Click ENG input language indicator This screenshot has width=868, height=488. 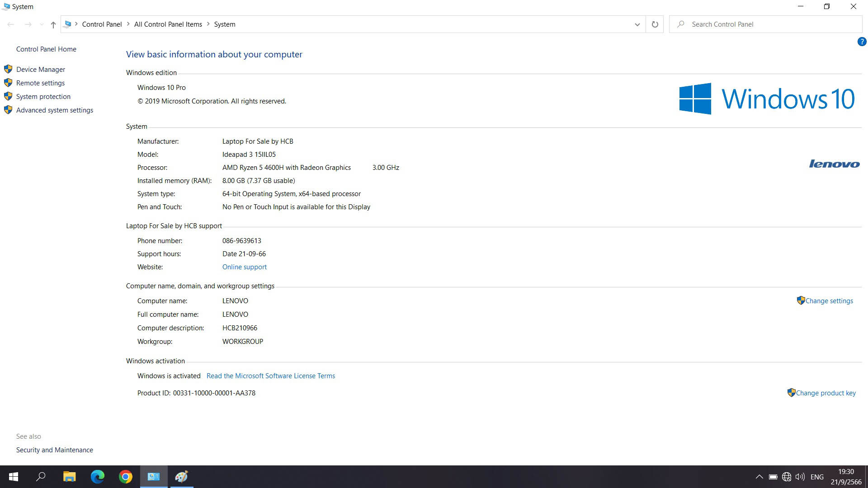(817, 477)
